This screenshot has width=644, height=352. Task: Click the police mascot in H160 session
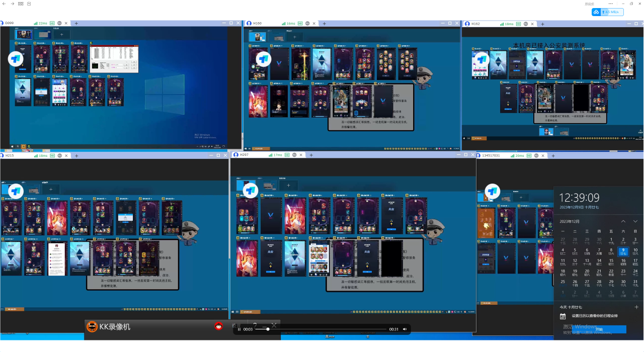click(423, 78)
